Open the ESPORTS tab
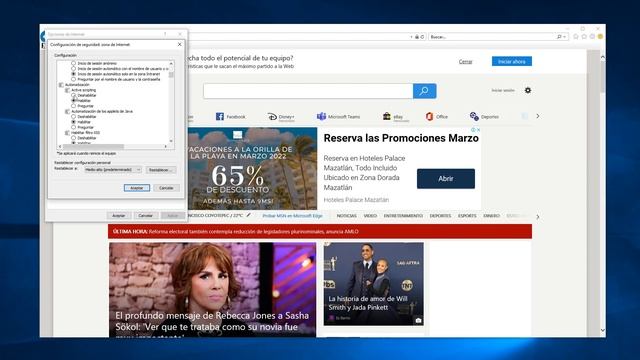Image resolution: width=640 pixels, height=360 pixels. click(x=467, y=216)
